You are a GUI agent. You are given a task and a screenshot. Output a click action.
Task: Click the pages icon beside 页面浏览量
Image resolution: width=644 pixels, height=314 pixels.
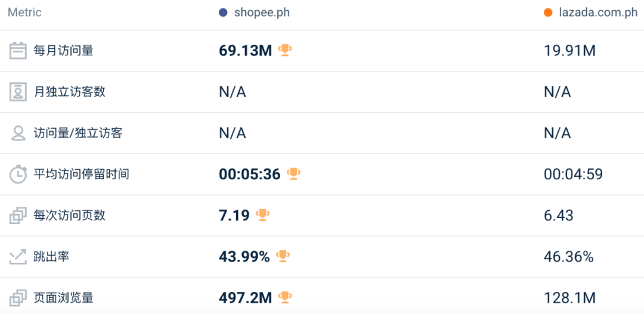(18, 297)
